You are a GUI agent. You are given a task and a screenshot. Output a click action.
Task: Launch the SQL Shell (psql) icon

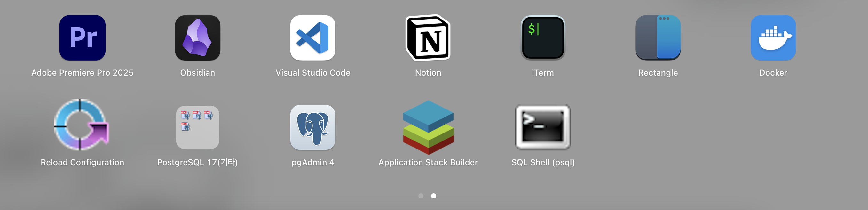[543, 127]
